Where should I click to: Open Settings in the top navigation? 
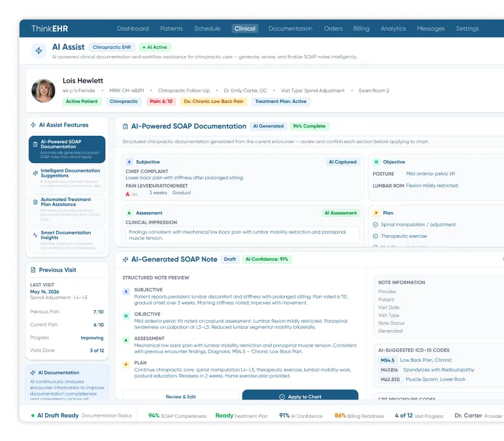coord(467,29)
